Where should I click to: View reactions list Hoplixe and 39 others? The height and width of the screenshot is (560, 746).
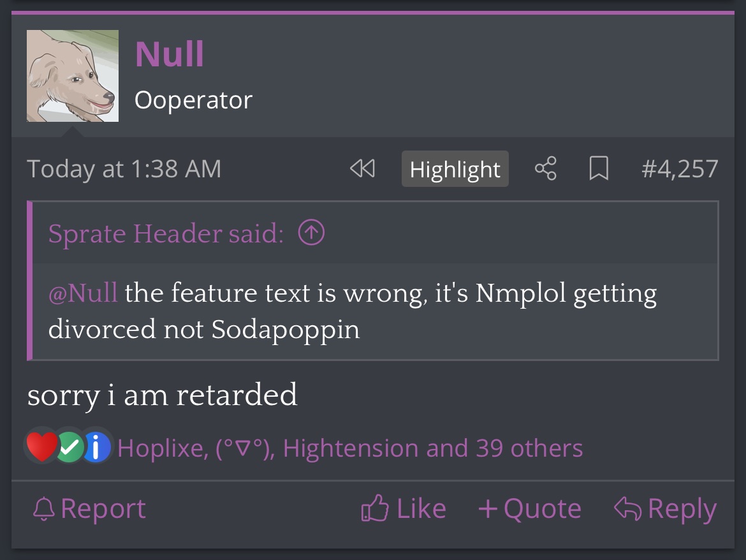pos(349,448)
